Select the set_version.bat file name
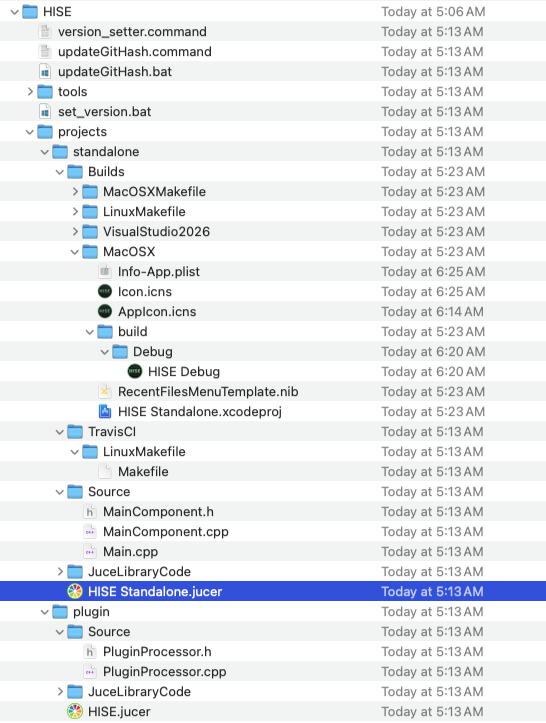 [105, 112]
